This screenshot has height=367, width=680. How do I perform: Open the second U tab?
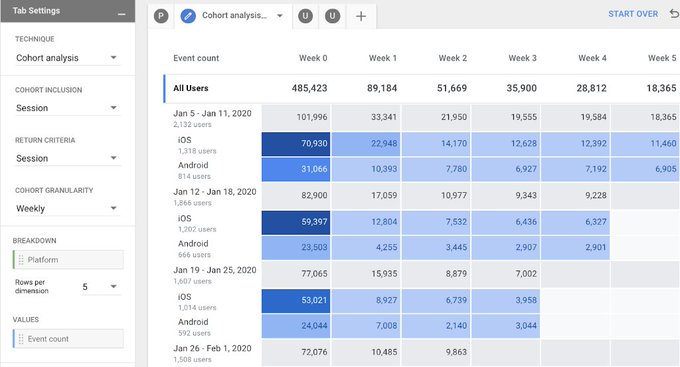pos(333,16)
